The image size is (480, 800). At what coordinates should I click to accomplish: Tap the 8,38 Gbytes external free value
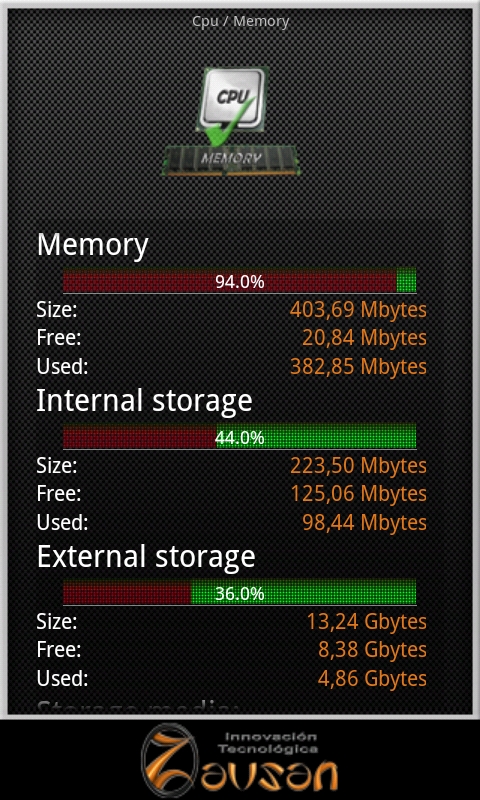(372, 649)
